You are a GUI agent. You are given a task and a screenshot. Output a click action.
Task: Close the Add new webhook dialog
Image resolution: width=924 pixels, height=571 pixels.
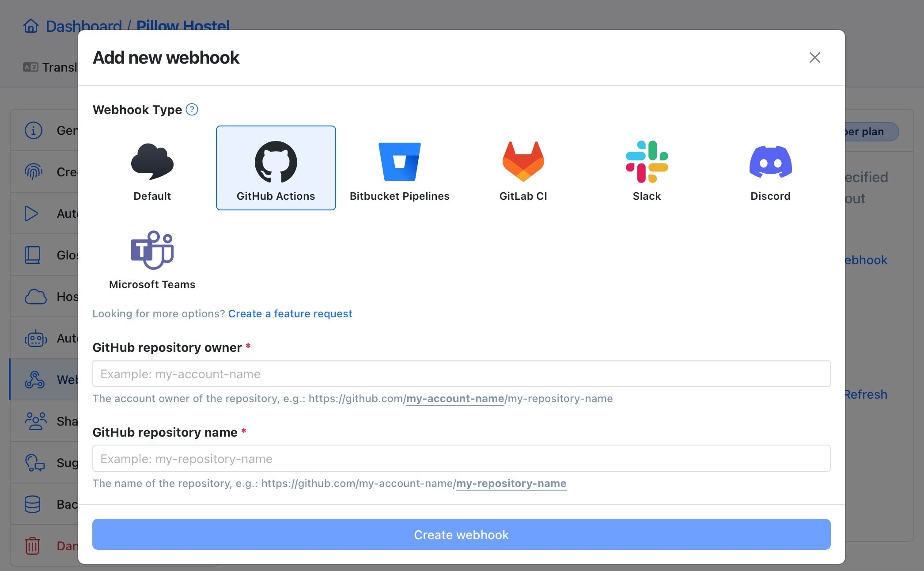point(814,57)
